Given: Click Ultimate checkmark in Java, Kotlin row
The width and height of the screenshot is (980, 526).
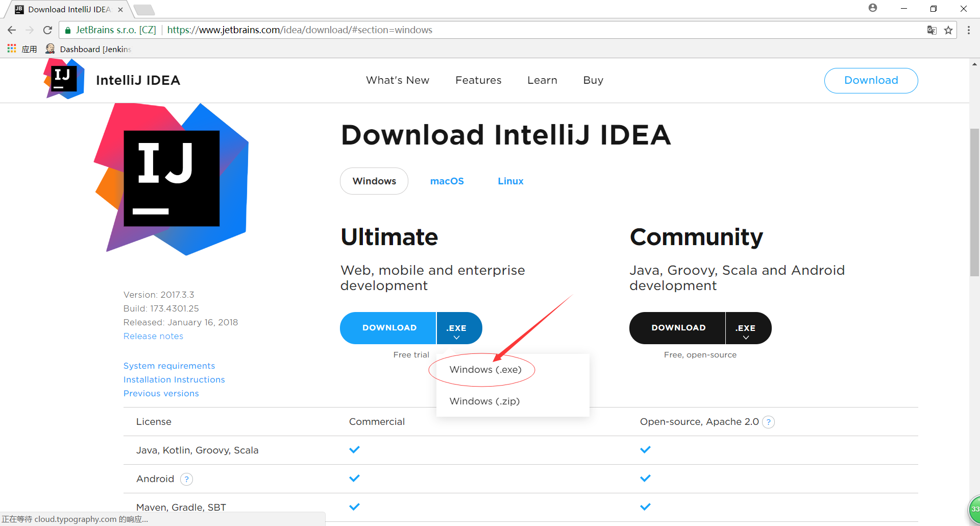Looking at the screenshot, I should [354, 450].
